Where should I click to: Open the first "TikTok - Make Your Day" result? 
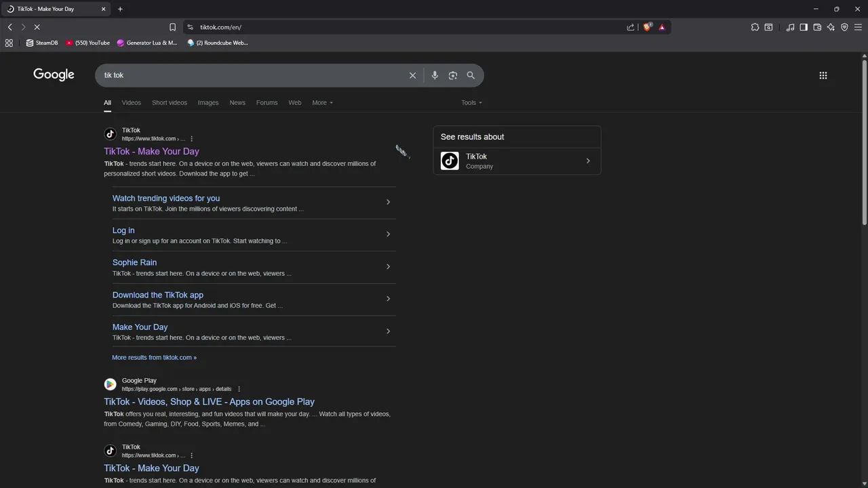(x=151, y=151)
